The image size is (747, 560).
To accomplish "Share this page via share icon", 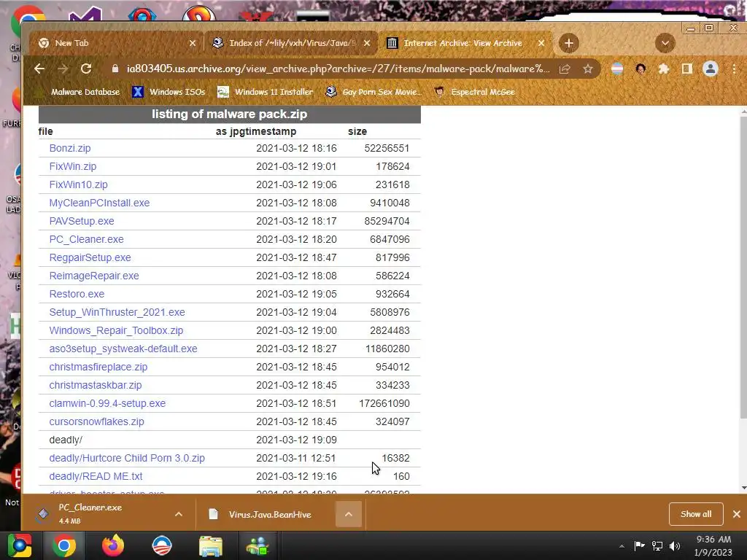I will (x=565, y=69).
